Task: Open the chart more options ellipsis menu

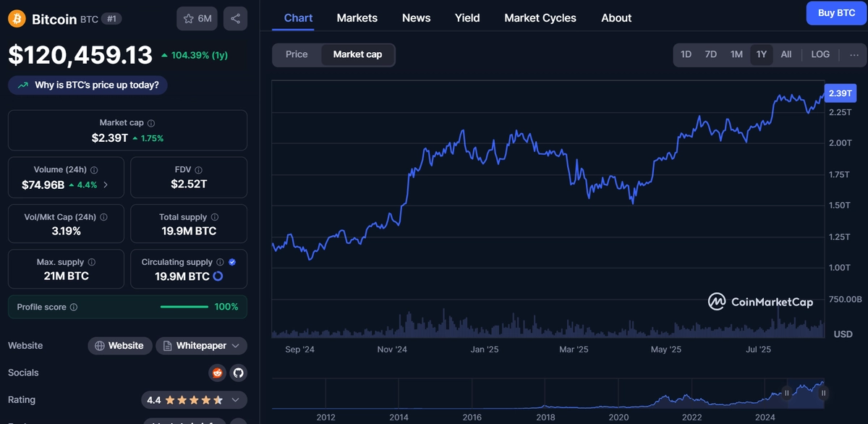Action: point(854,54)
